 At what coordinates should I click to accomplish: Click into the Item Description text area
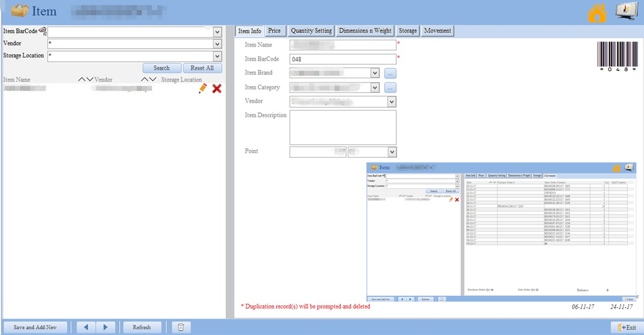pos(343,128)
